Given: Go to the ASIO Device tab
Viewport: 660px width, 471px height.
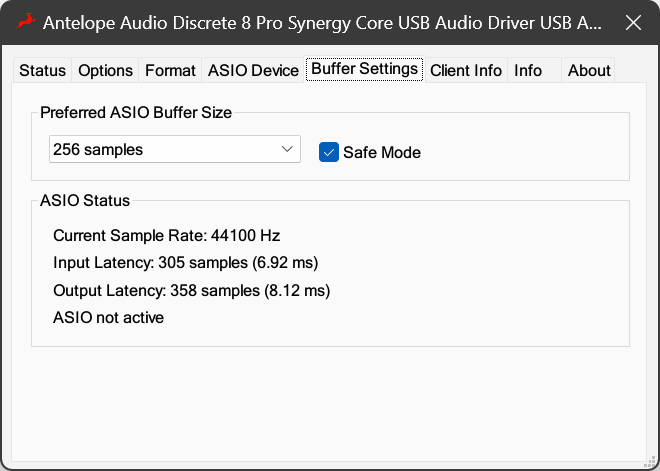Looking at the screenshot, I should point(253,70).
